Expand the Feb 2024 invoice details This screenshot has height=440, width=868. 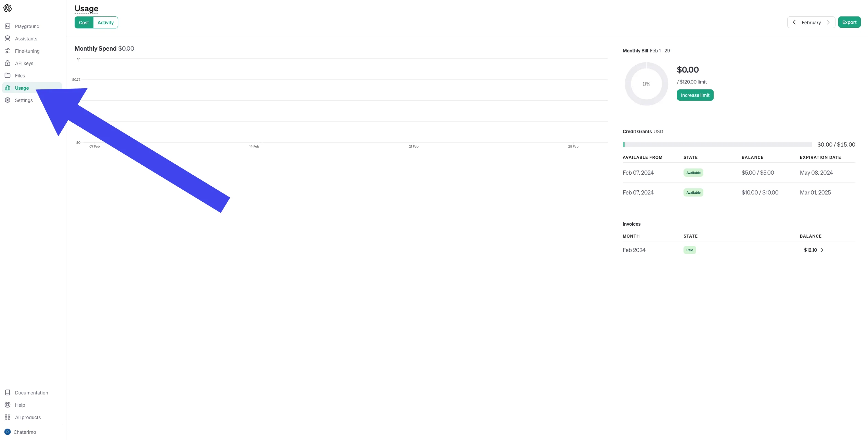tap(822, 250)
